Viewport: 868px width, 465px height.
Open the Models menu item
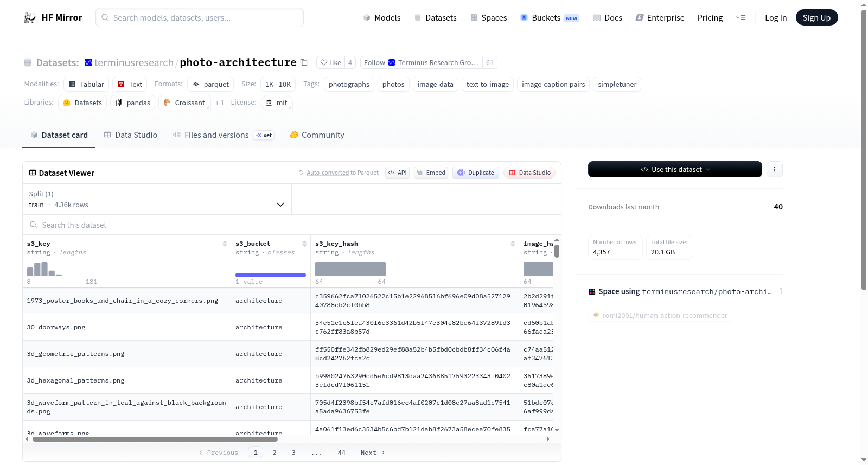(x=382, y=18)
